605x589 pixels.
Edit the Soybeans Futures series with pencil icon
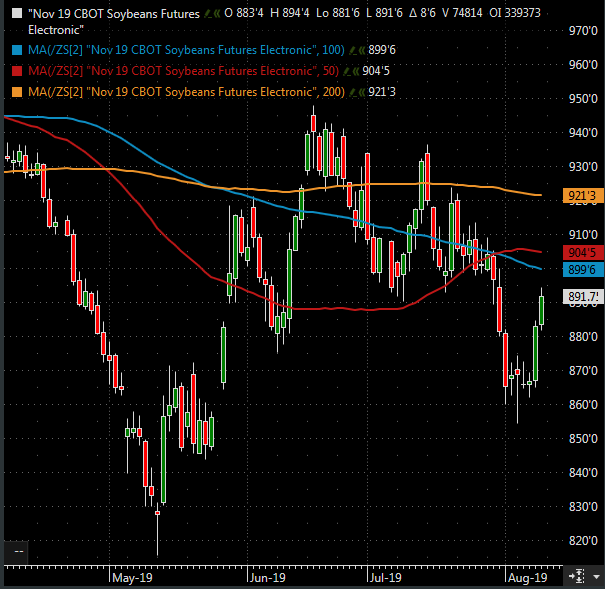point(208,14)
